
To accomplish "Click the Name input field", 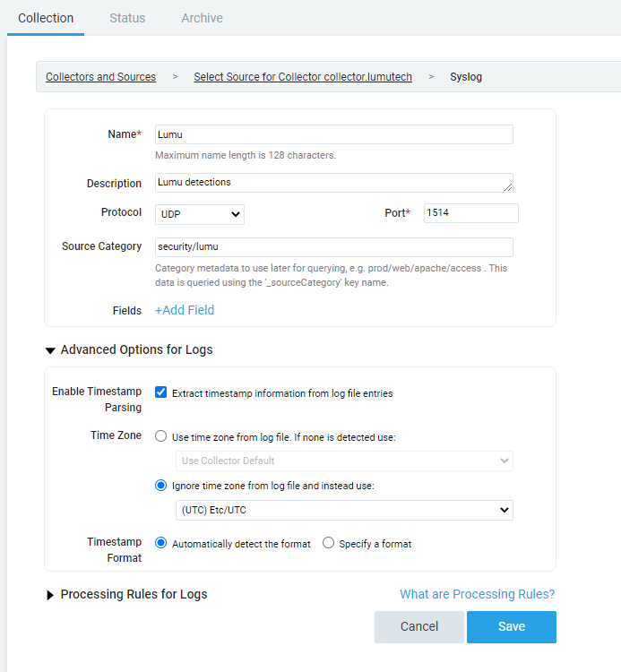I will (333, 134).
